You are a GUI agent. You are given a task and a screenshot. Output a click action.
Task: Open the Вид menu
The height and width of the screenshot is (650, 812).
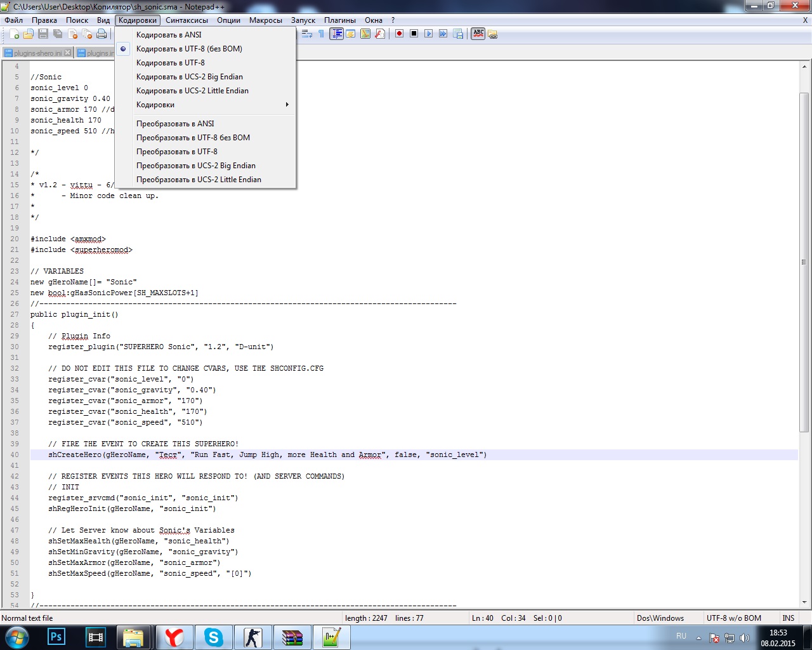[103, 20]
